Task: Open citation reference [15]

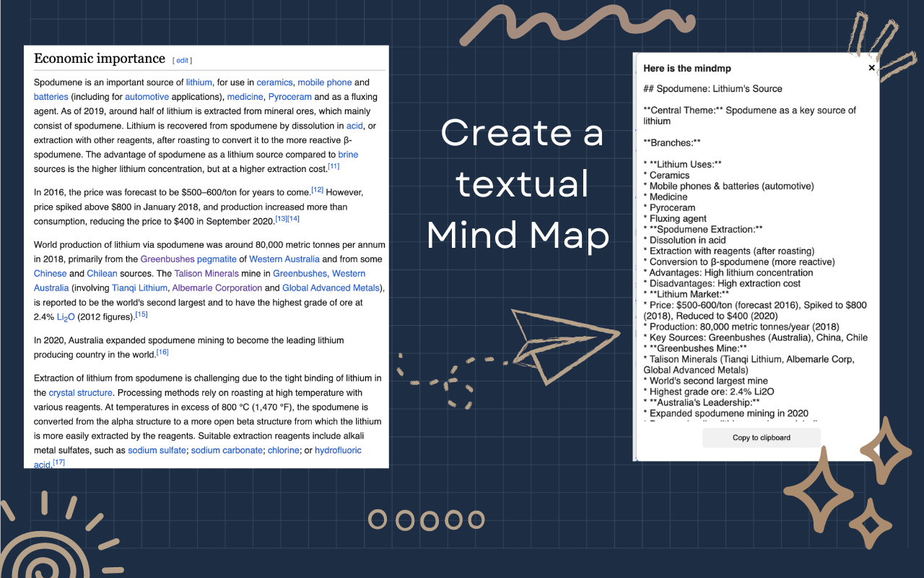Action: point(141,315)
